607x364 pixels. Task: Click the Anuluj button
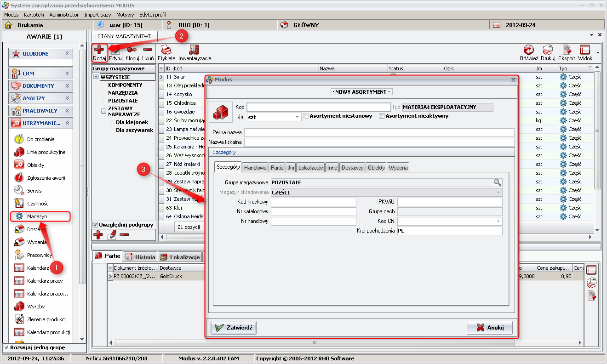(490, 328)
